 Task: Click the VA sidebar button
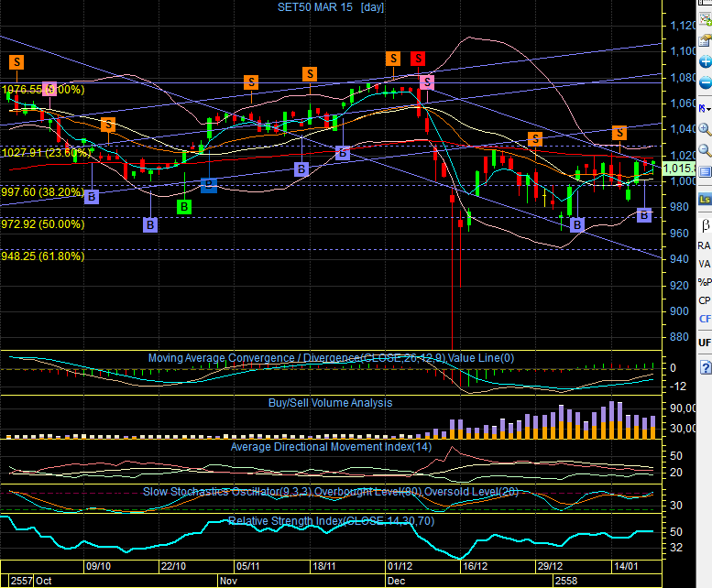pyautogui.click(x=705, y=264)
